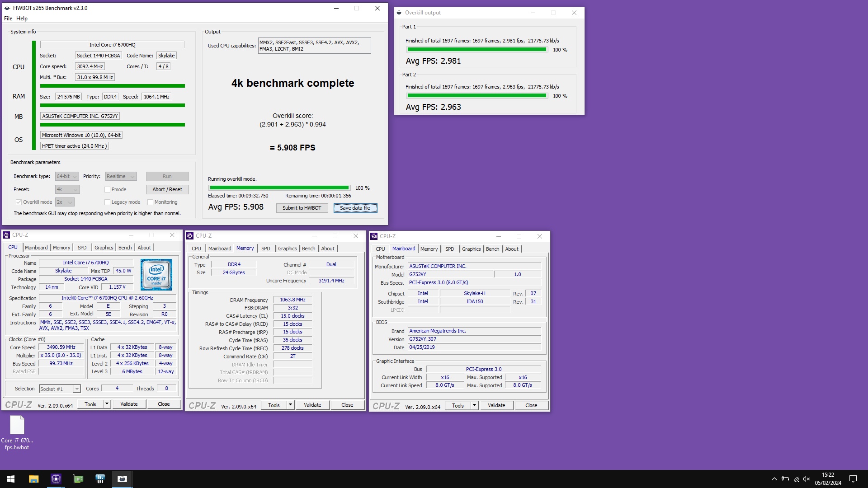Open the green hardware app in taskbar

click(x=78, y=479)
